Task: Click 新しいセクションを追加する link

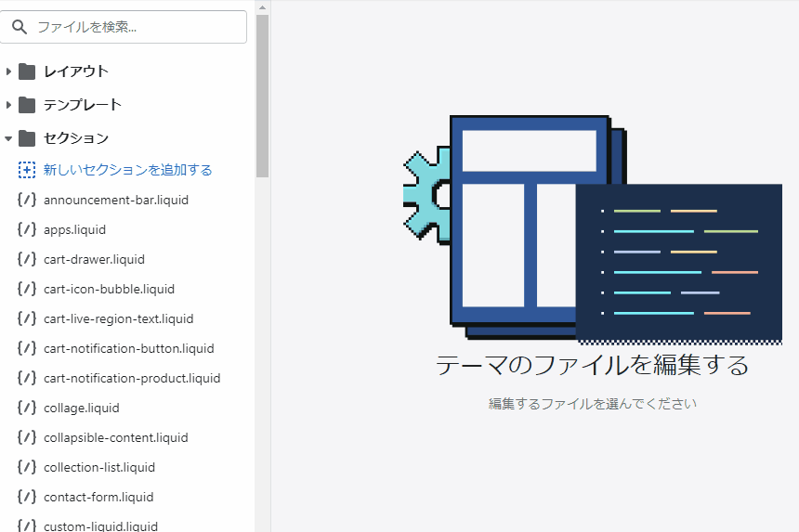Action: coord(127,170)
